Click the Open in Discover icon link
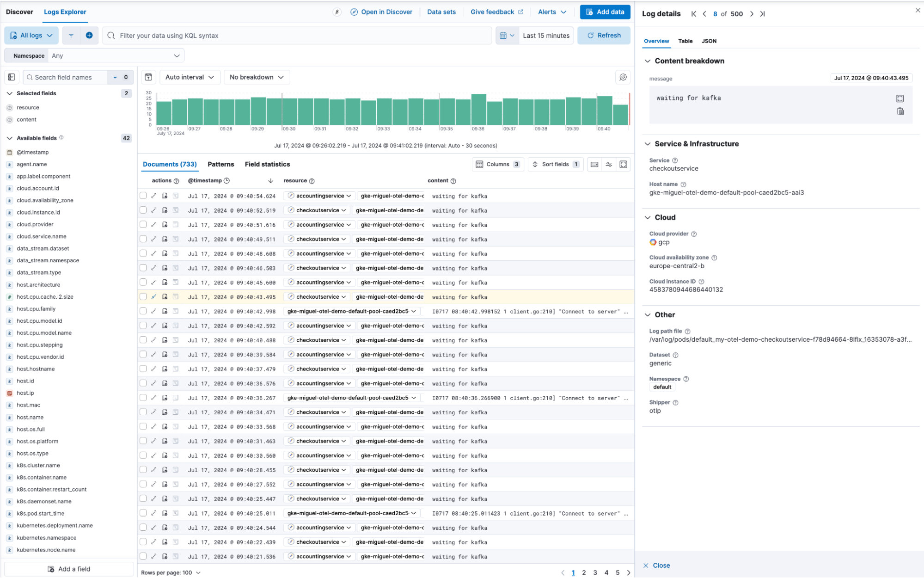The width and height of the screenshot is (924, 578). click(x=354, y=12)
